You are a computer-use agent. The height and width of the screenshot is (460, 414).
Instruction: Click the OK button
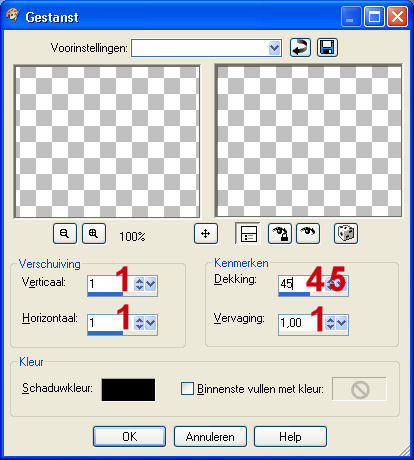coord(129,436)
